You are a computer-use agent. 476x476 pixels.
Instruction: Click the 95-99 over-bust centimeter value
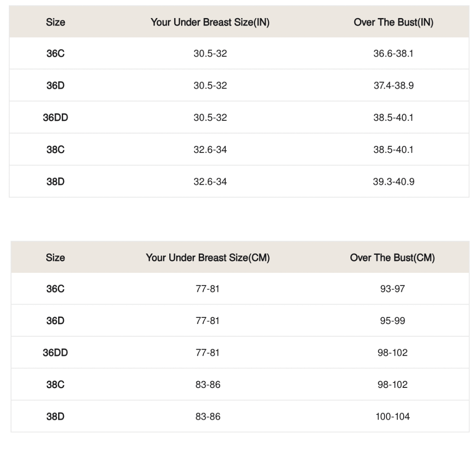pyautogui.click(x=392, y=321)
